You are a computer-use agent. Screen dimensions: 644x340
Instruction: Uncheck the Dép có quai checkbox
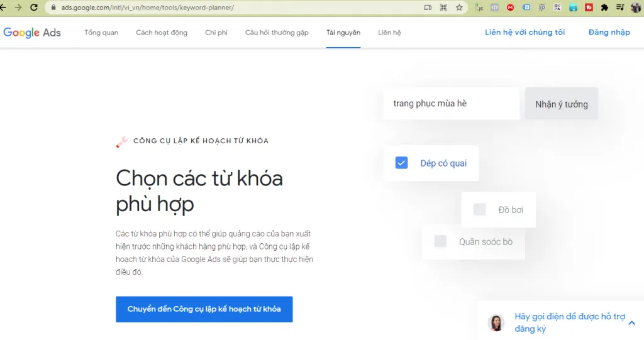pos(401,163)
